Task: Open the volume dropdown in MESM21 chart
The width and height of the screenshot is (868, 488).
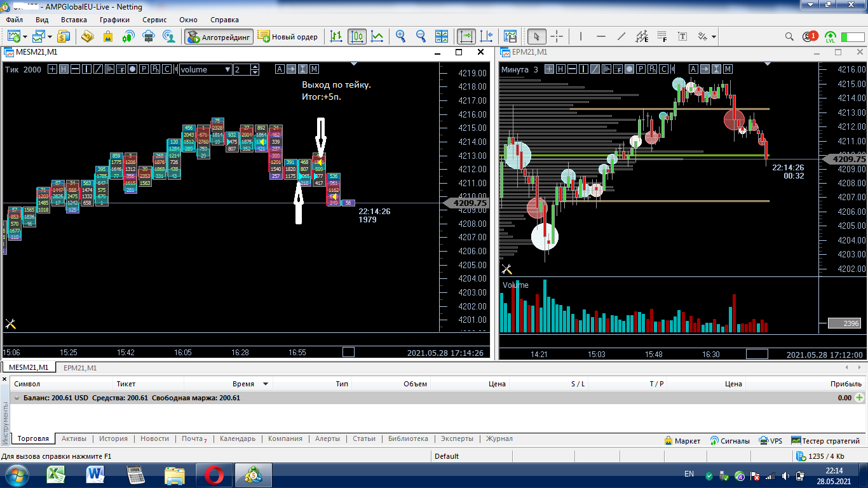Action: [x=205, y=69]
